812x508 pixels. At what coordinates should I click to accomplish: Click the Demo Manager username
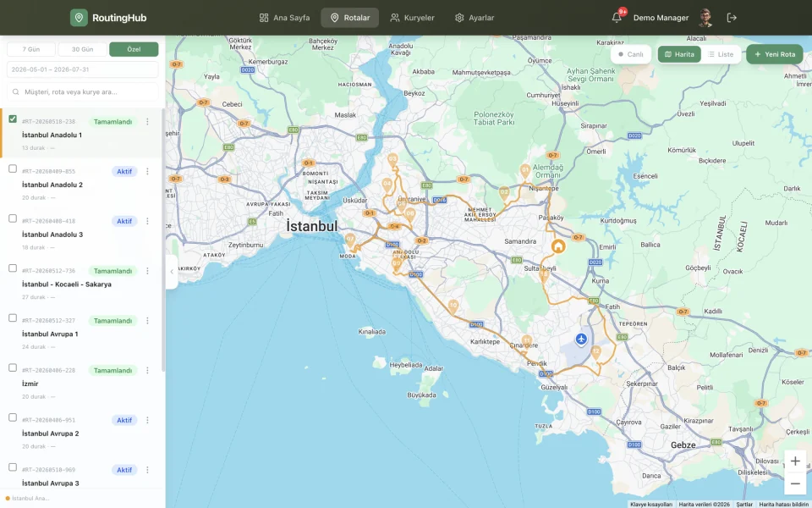tap(661, 18)
